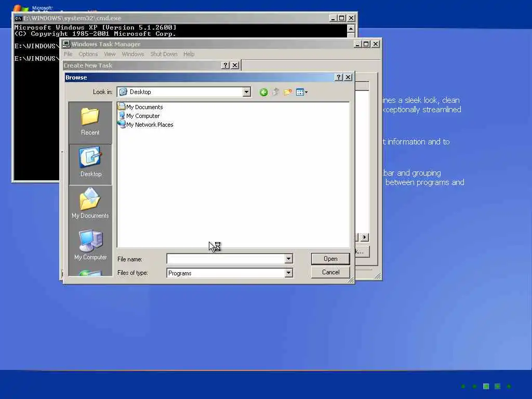Select My Computer in the file list
The width and height of the screenshot is (532, 399).
139,116
